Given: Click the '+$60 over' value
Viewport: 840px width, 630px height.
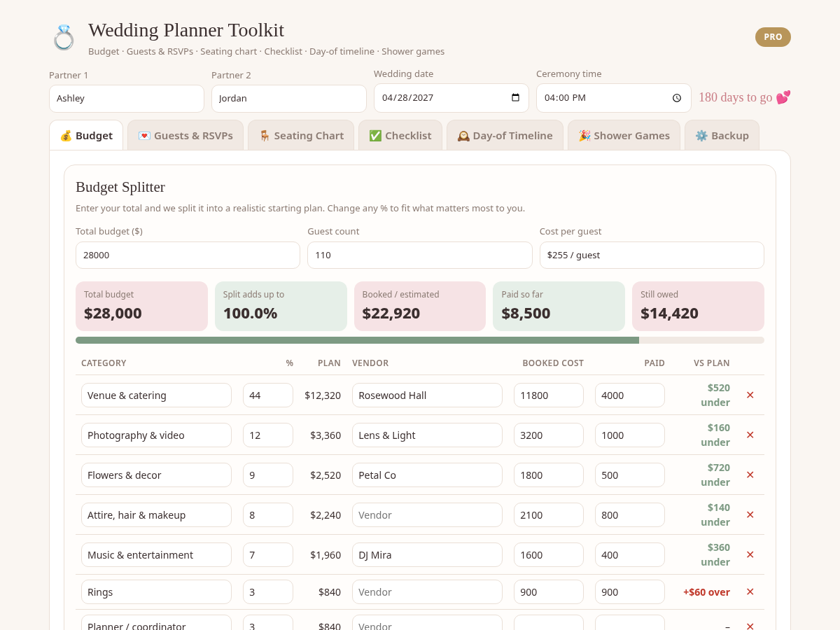Looking at the screenshot, I should click(x=706, y=592).
